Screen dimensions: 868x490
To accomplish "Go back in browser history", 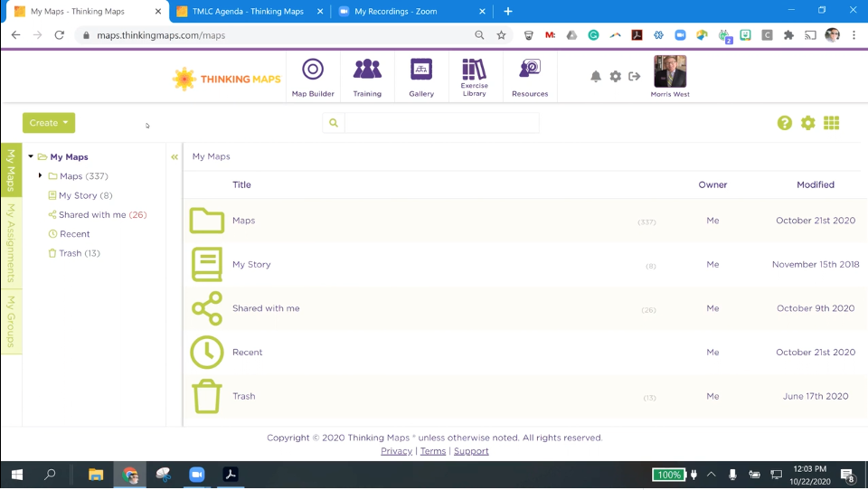I will [x=15, y=35].
